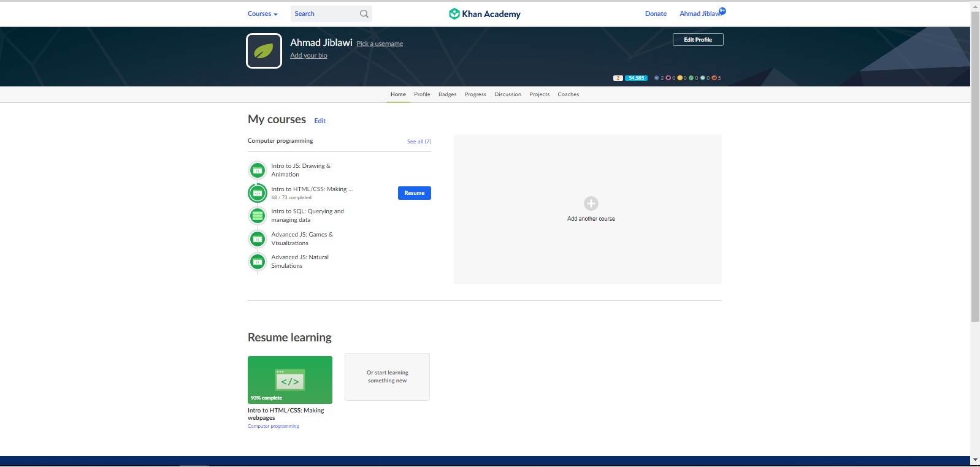The image size is (980, 467).
Task: Click the 68 / 73 completed text
Action: tap(291, 197)
